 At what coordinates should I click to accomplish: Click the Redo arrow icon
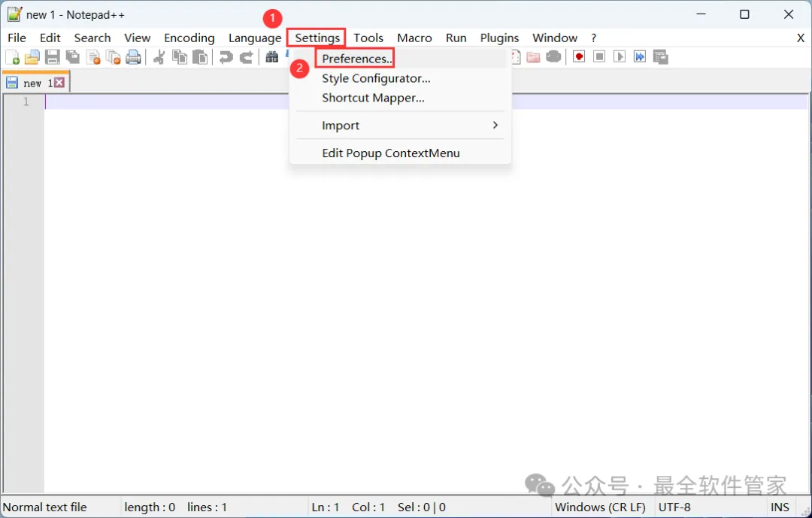coord(247,57)
